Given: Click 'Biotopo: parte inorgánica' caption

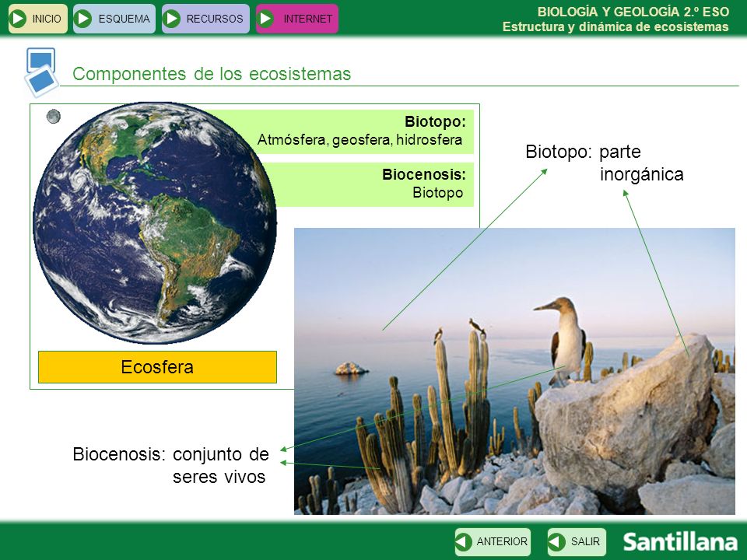Looking at the screenshot, I should 605,163.
